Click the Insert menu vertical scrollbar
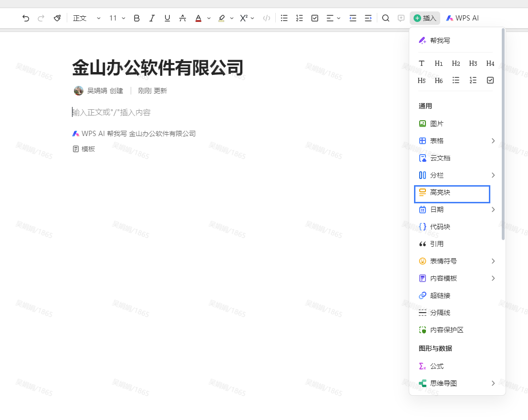 (503, 134)
